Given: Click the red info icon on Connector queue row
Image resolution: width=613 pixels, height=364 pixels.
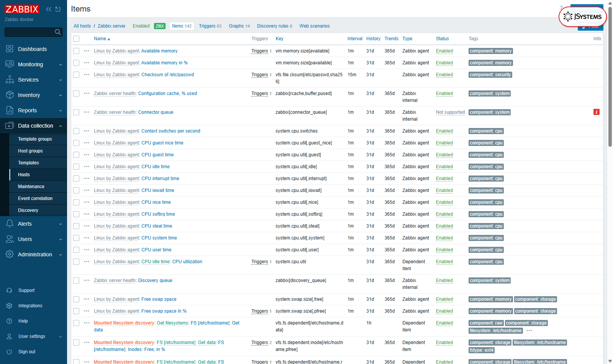Looking at the screenshot, I should (x=597, y=112).
